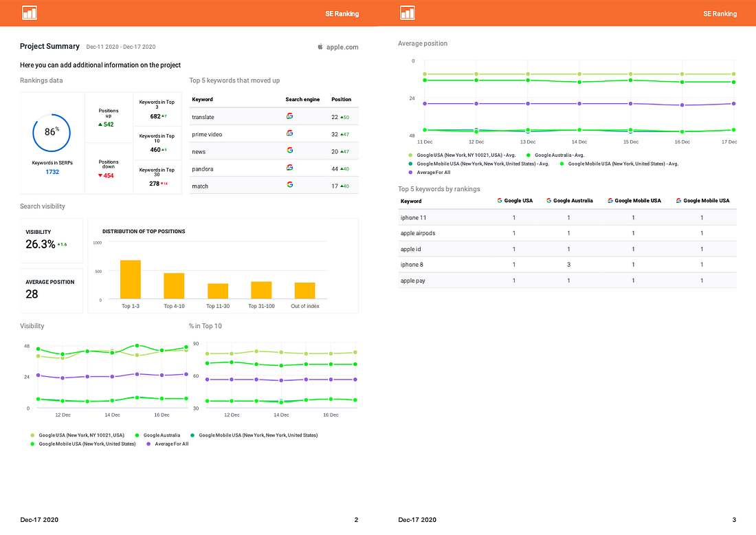The height and width of the screenshot is (535, 756).
Task: Click the 17 Dec point on Average For All line
Action: coord(734,104)
